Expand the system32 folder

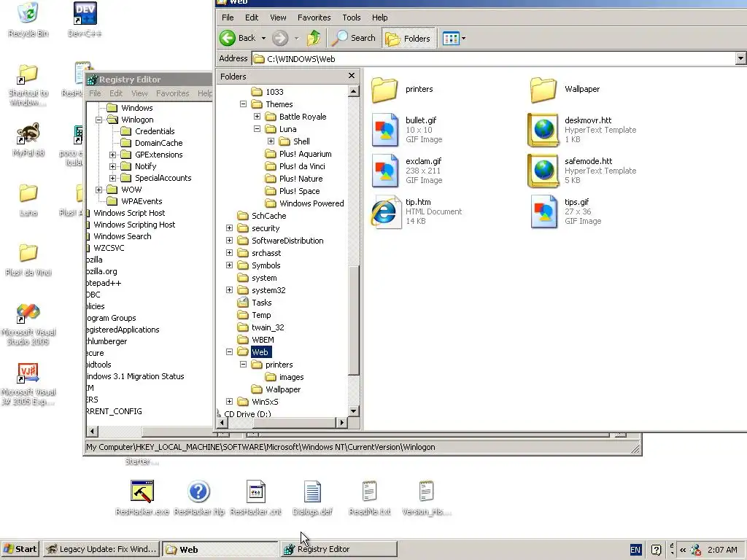(229, 290)
